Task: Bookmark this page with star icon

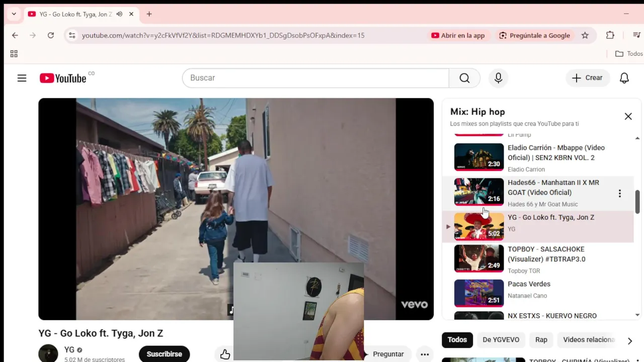Action: (585, 35)
